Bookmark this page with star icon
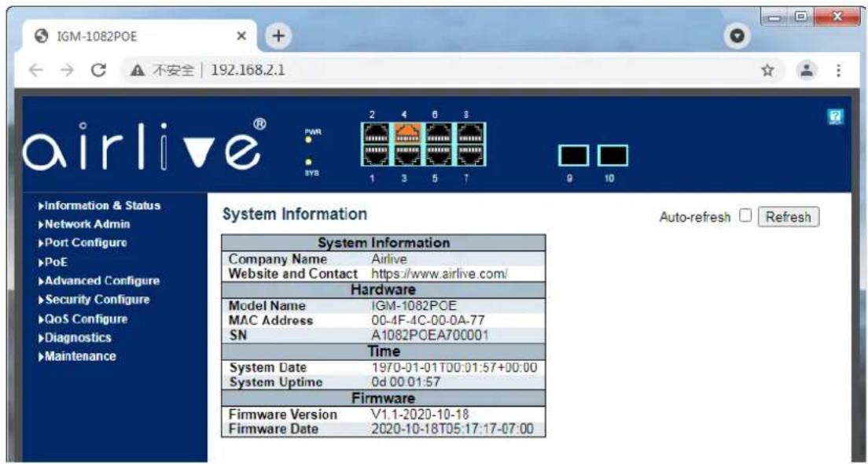Screen dimensions: 868x464 coord(767,70)
